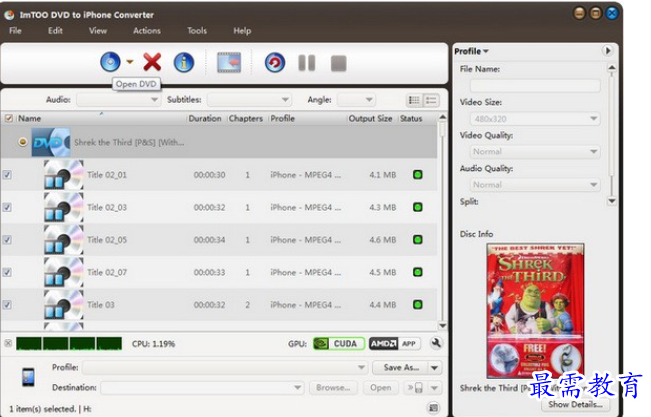The width and height of the screenshot is (651, 417).
Task: Click the film clip effects icon
Action: click(229, 62)
